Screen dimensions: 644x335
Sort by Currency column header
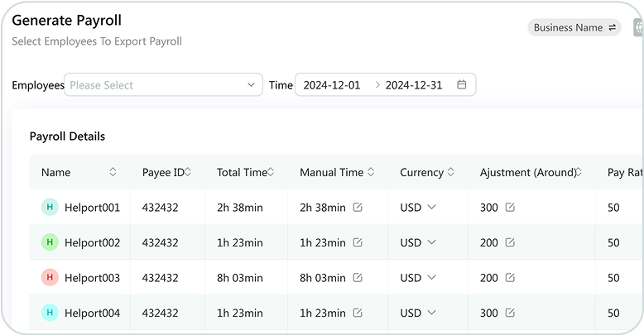[x=450, y=172]
